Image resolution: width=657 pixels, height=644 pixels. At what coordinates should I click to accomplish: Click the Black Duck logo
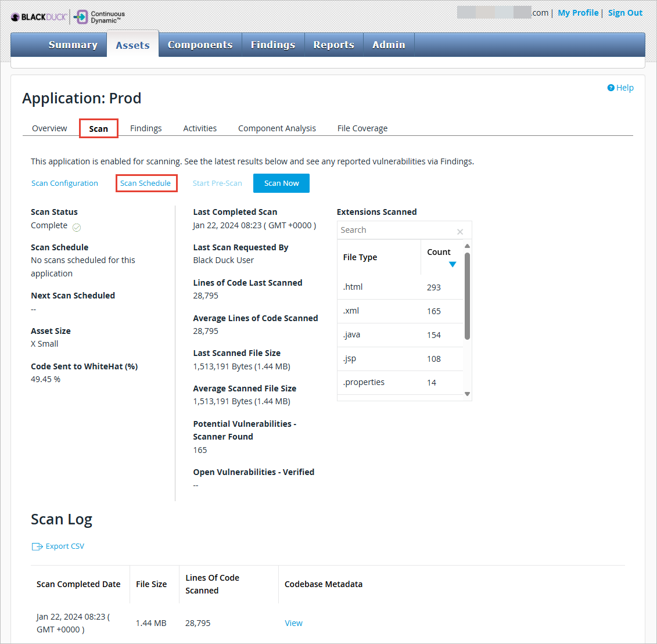point(38,17)
